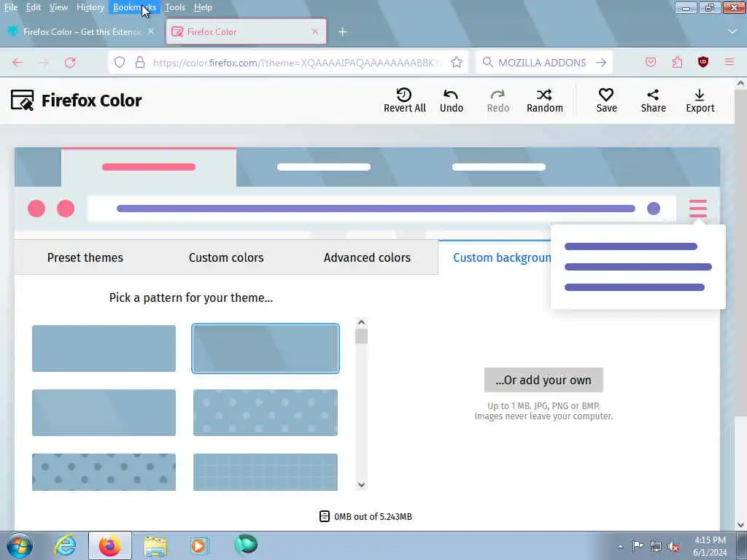The height and width of the screenshot is (560, 747).
Task: Click the Redo arrow icon
Action: 498,94
